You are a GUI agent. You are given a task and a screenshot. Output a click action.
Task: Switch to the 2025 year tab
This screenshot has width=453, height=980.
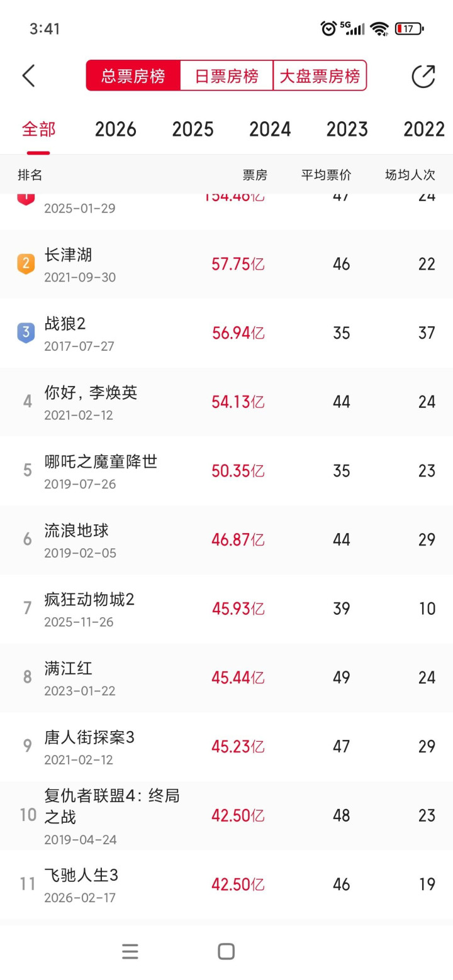click(193, 129)
